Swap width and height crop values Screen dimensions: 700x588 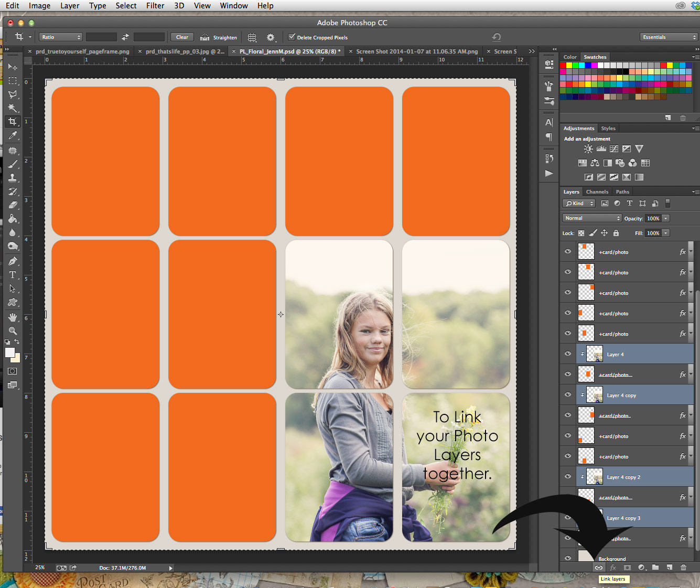point(125,37)
